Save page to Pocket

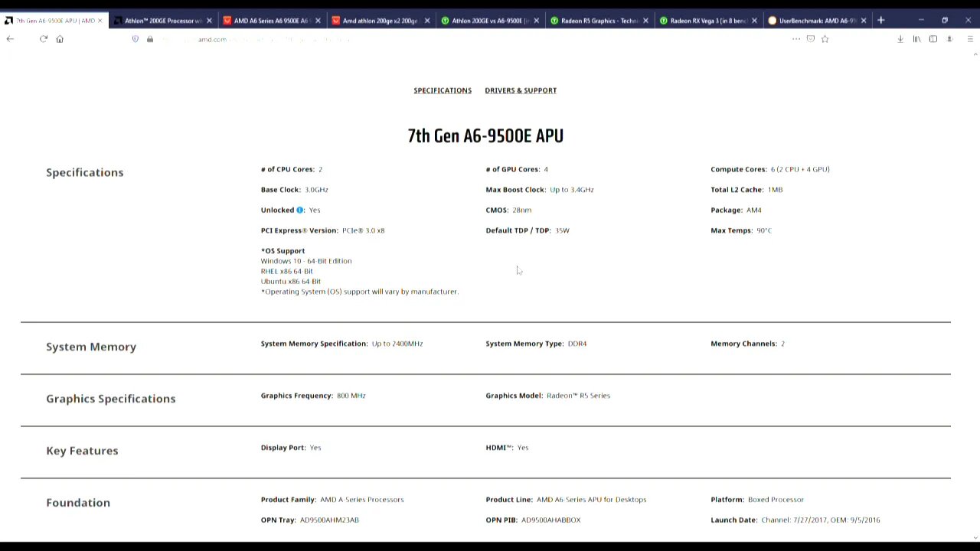click(x=811, y=39)
